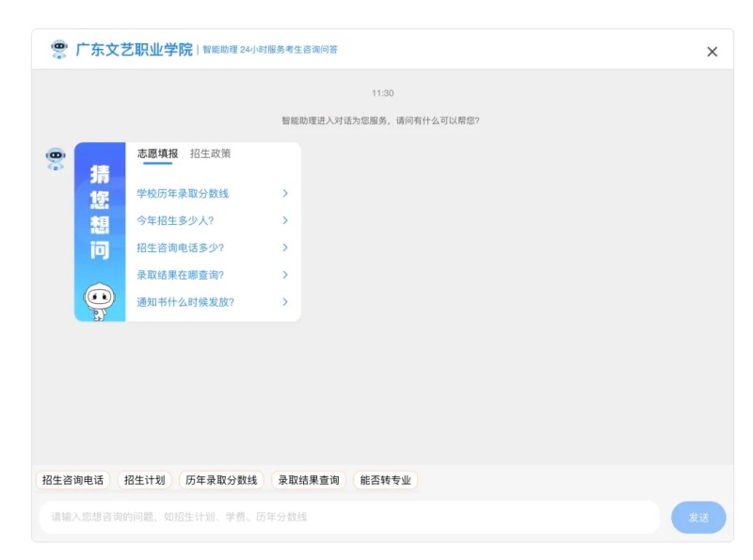Click the white mascot on blue banner
753x560 pixels.
(x=99, y=300)
